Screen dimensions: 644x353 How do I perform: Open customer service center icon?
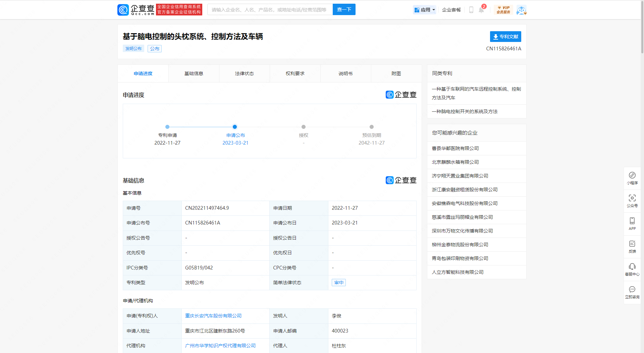pos(632,269)
